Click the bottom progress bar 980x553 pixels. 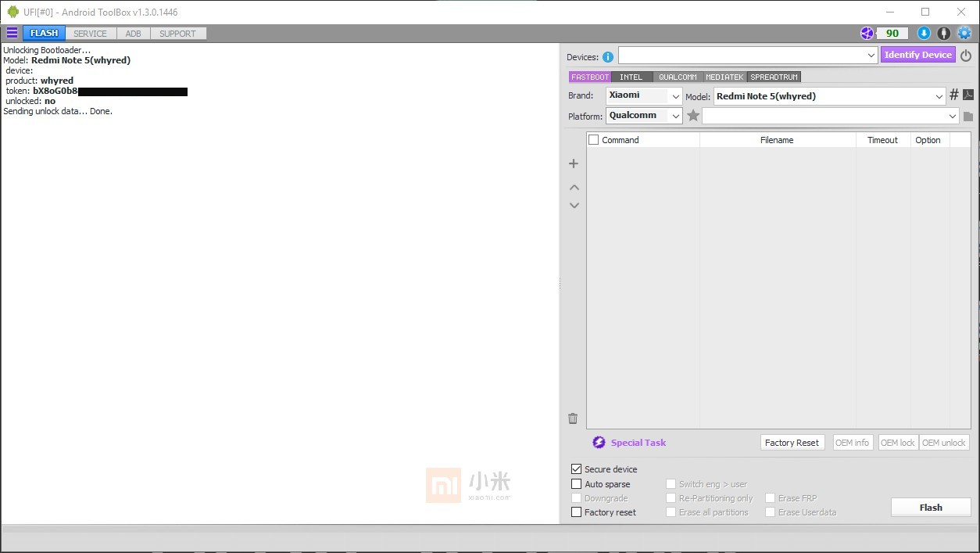490,531
